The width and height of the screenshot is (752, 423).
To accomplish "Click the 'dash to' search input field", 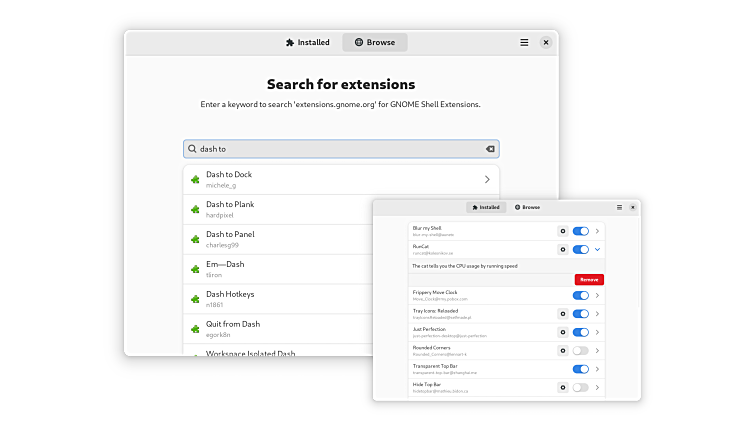I will (x=341, y=149).
